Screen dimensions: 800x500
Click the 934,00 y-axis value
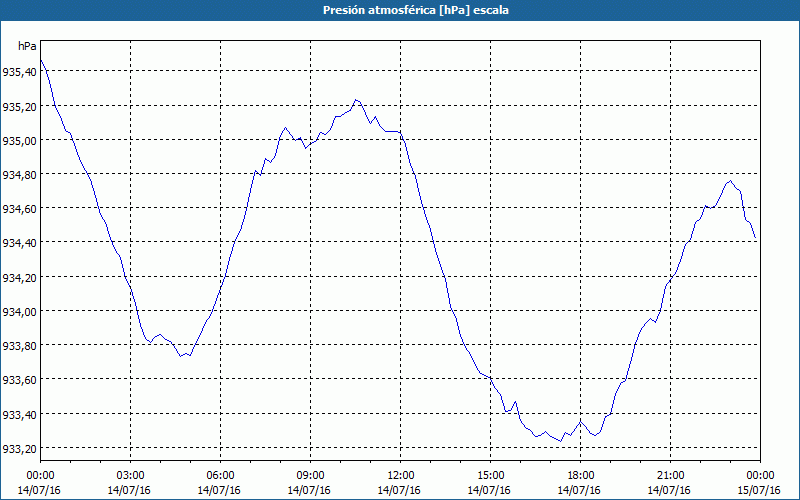point(19,311)
